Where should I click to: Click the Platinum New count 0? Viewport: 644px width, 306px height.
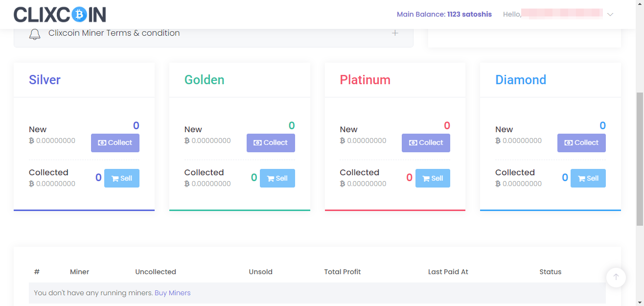tap(447, 126)
